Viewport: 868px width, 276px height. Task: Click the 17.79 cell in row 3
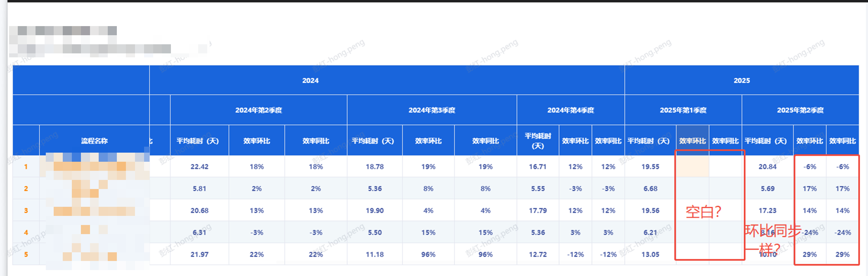[538, 210]
